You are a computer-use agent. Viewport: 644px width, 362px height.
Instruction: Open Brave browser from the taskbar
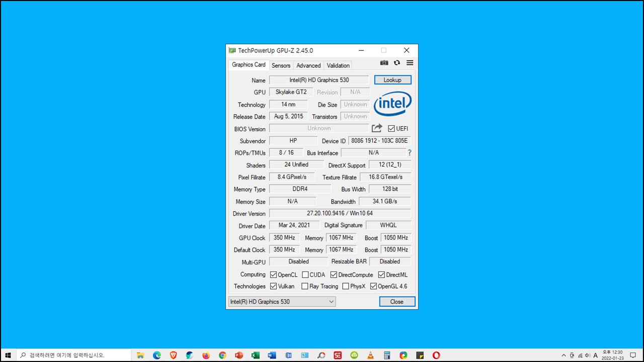pyautogui.click(x=173, y=355)
